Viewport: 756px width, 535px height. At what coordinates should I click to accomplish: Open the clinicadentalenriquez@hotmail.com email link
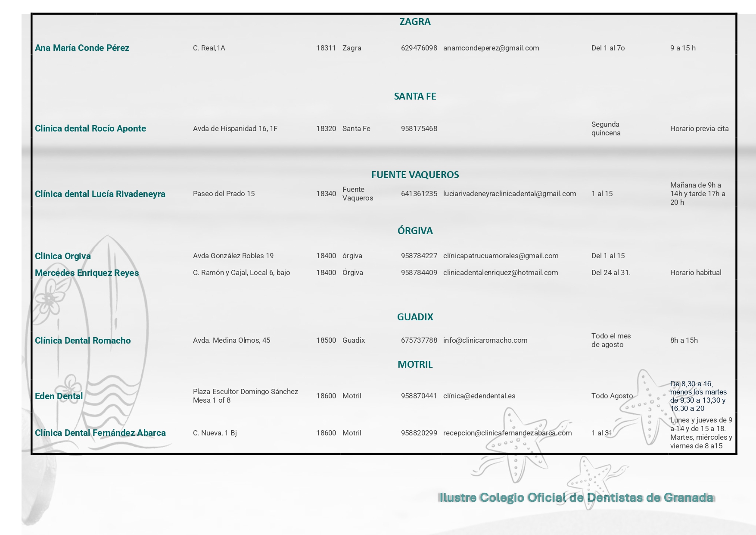point(501,273)
